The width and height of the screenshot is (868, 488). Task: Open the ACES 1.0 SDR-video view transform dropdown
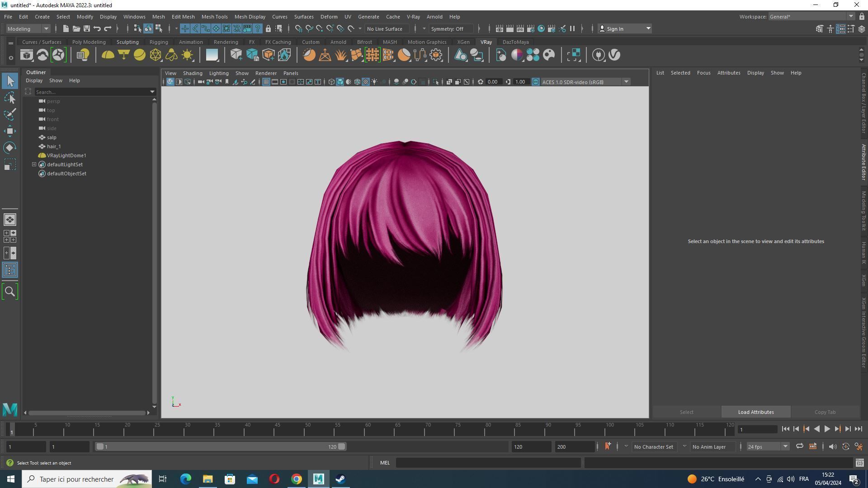point(585,82)
